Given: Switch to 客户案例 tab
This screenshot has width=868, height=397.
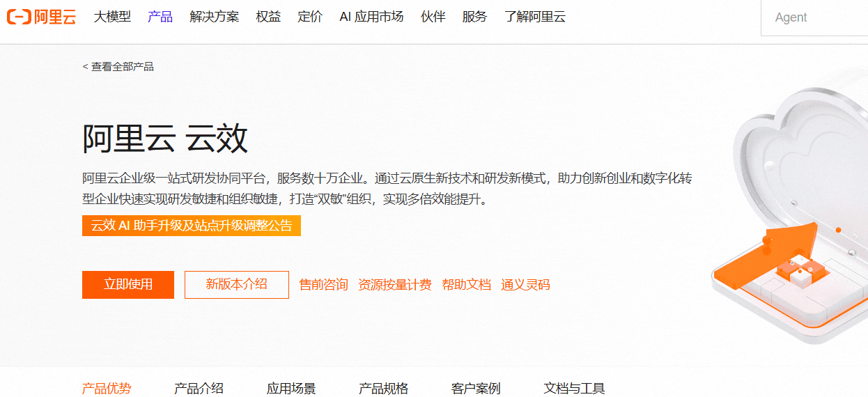Looking at the screenshot, I should click(476, 388).
